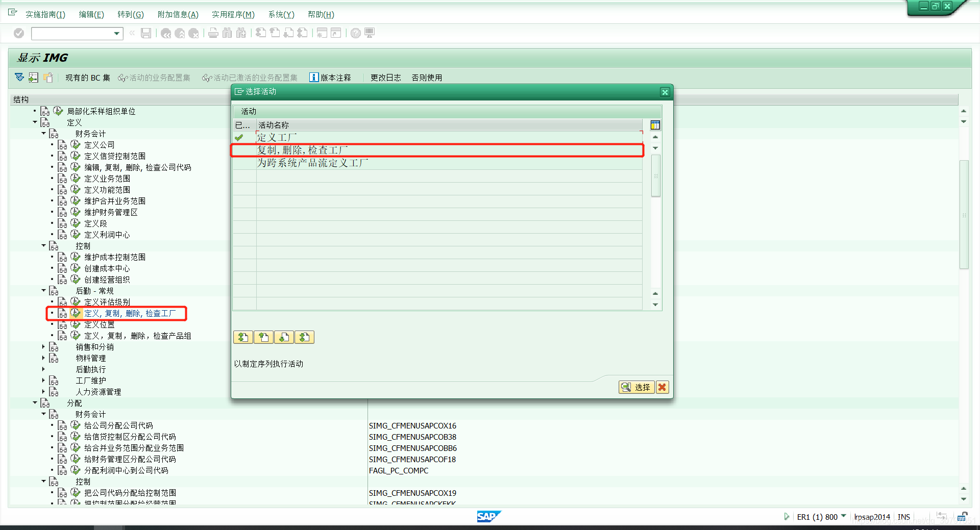980x530 pixels.
Task: Select the 定义工厂 activity row
Action: click(437, 137)
